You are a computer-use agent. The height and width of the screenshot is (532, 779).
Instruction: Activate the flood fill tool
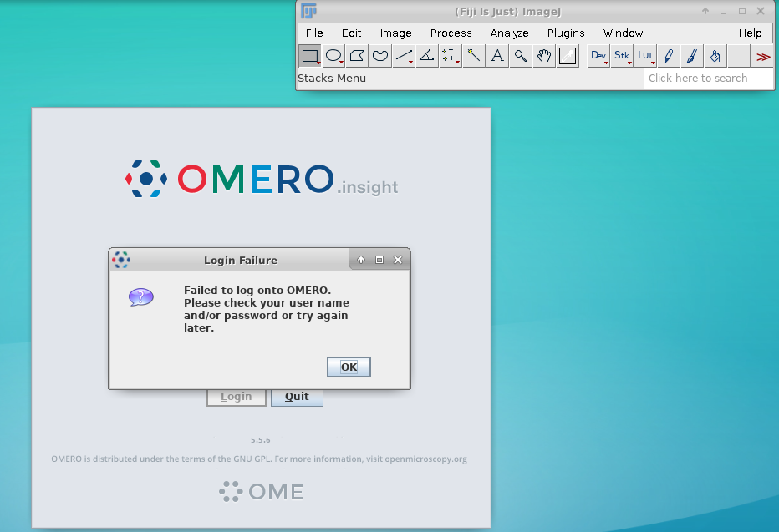(x=715, y=55)
